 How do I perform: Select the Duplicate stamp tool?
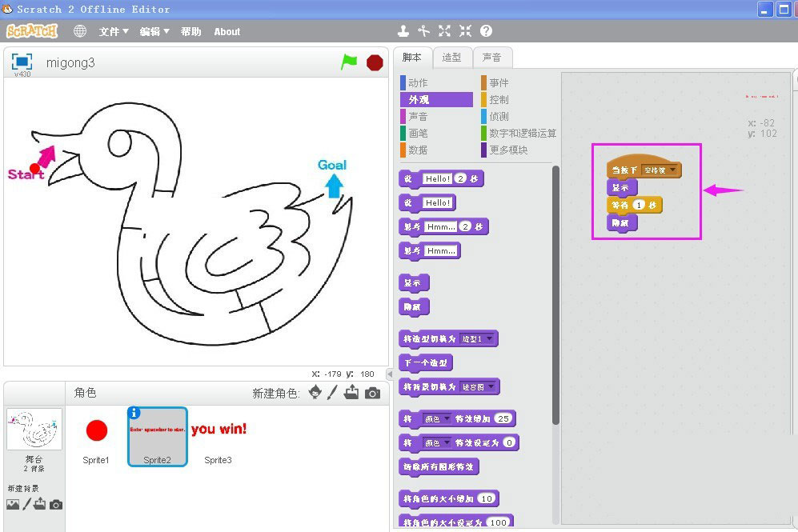(x=403, y=31)
